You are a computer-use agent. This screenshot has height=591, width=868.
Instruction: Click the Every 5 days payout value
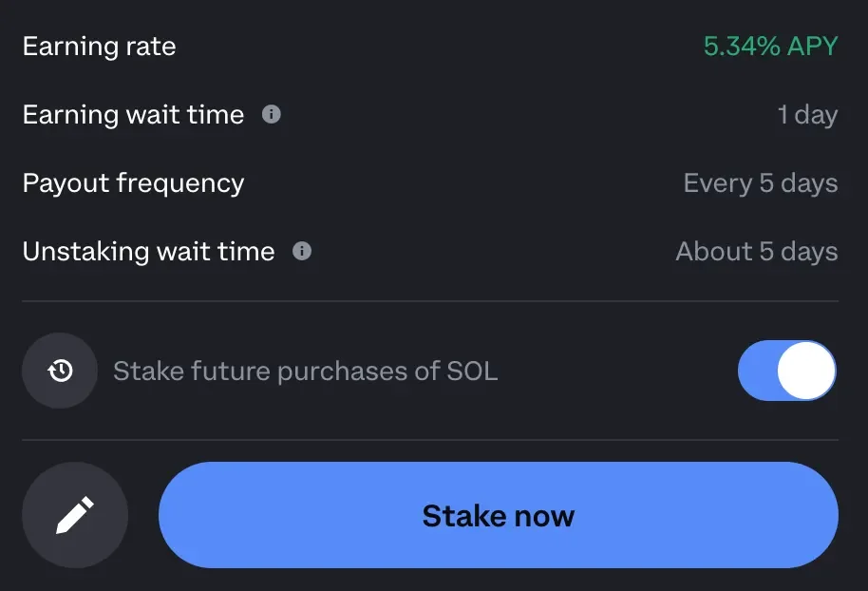pos(760,183)
